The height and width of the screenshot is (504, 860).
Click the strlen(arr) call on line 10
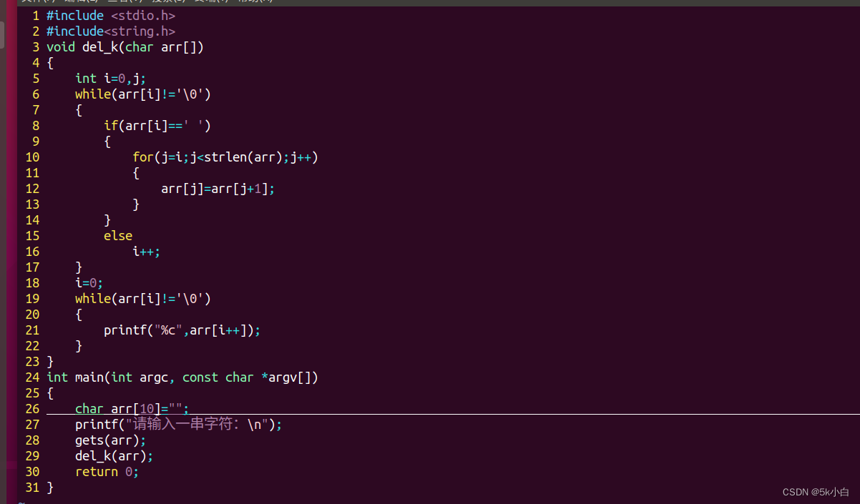pyautogui.click(x=246, y=157)
